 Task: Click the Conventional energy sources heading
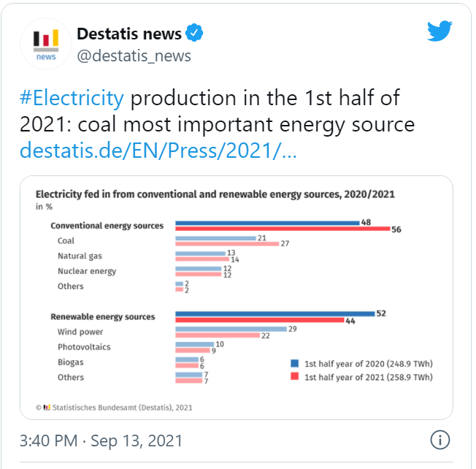107,226
